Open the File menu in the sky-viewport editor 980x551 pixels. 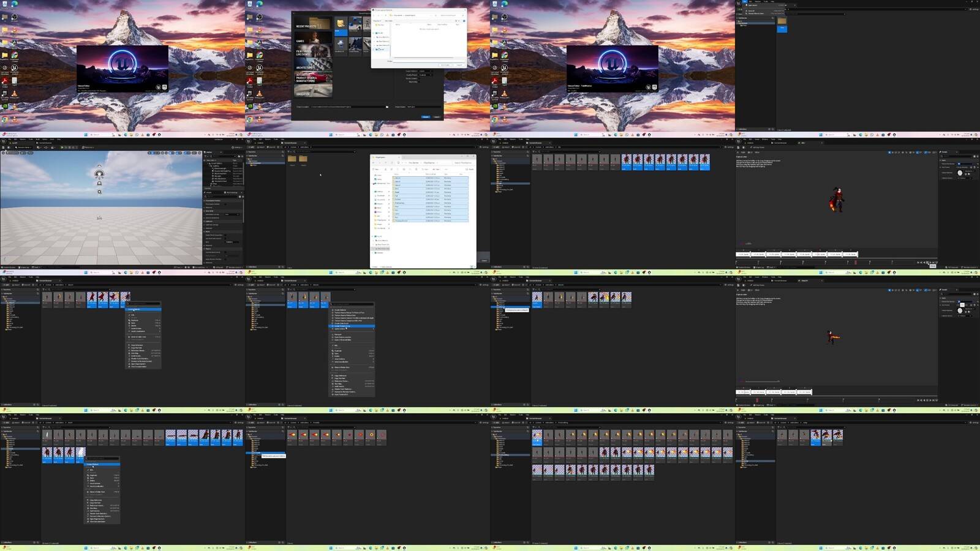[10, 139]
